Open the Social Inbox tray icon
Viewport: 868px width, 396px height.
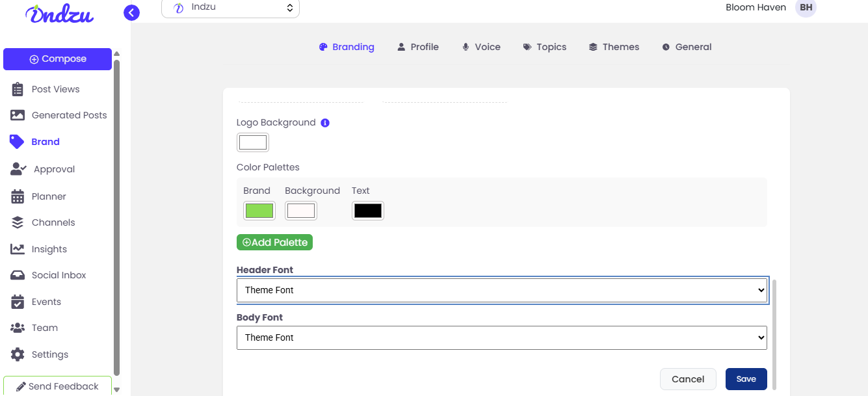click(18, 275)
